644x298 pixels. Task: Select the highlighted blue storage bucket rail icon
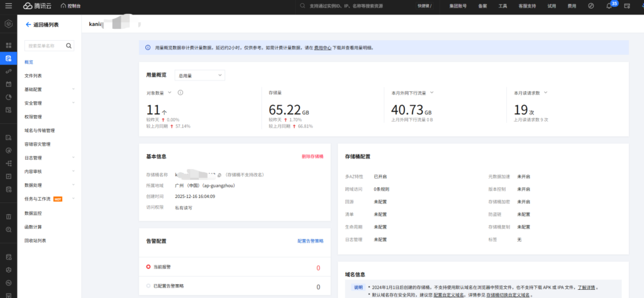coord(8,58)
